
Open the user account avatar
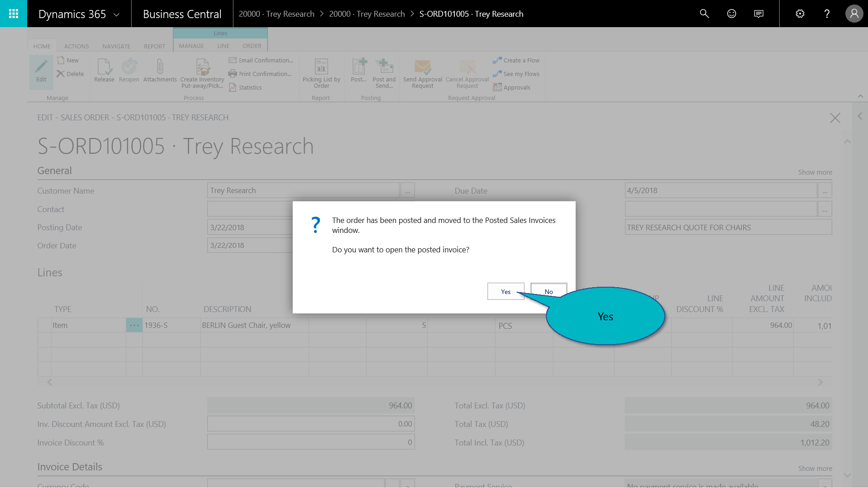coord(854,14)
